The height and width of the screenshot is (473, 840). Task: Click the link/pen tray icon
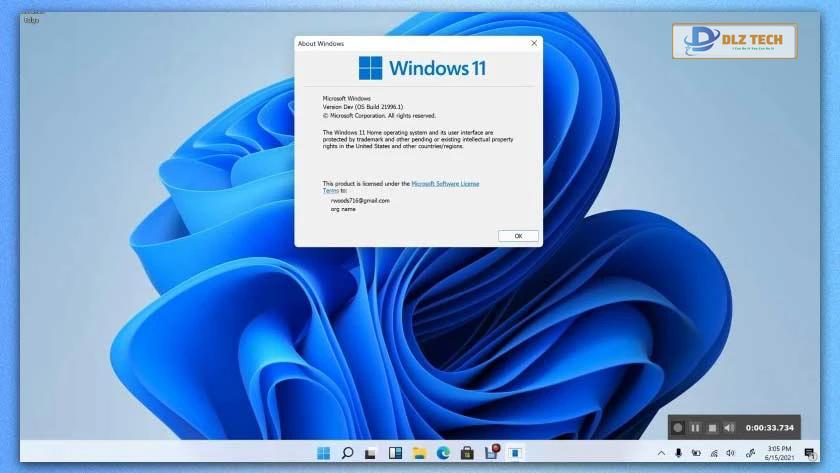pyautogui.click(x=751, y=454)
